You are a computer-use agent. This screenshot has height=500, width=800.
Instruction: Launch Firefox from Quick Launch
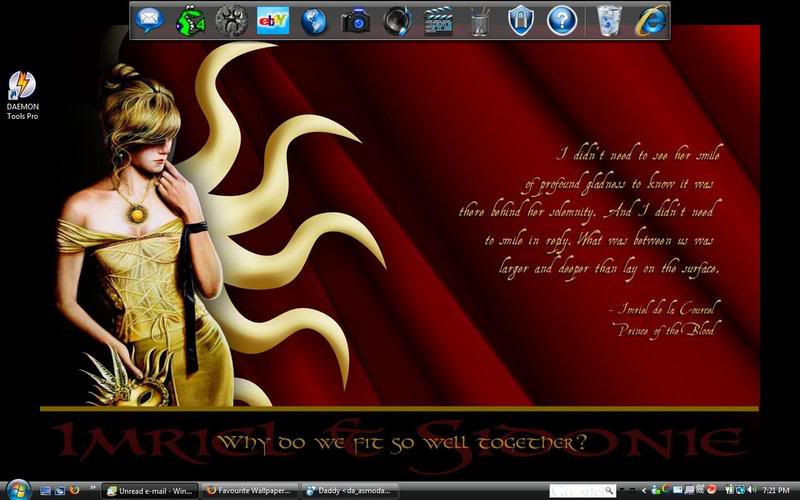74,490
